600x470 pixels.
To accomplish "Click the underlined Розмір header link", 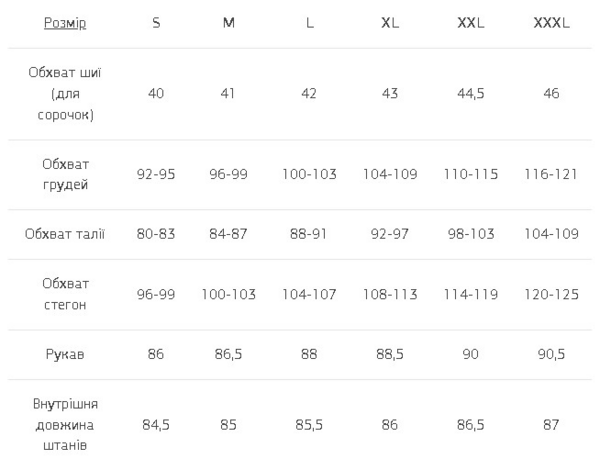I will click(x=65, y=22).
